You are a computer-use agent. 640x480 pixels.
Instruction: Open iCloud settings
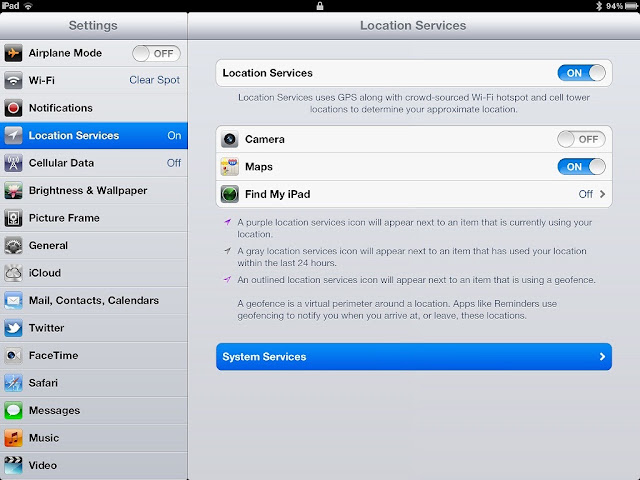pos(94,273)
